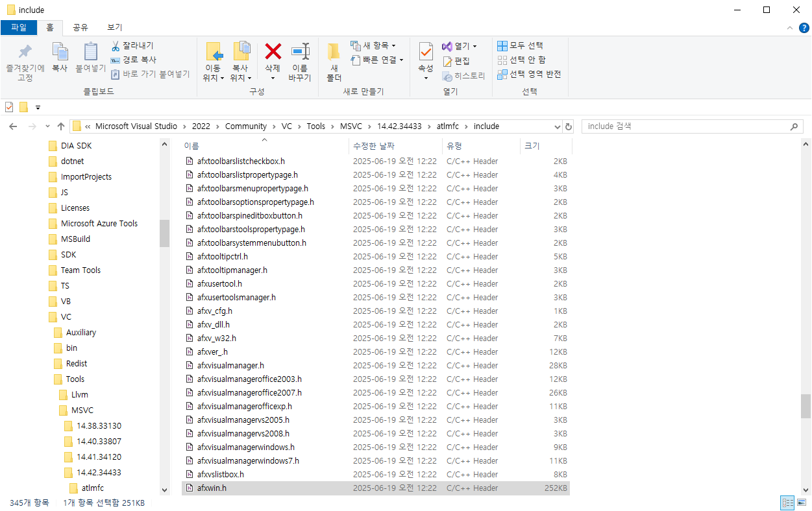Screen dimensions: 812x511
Task: Select the file afxwin.h
Action: 377,488
